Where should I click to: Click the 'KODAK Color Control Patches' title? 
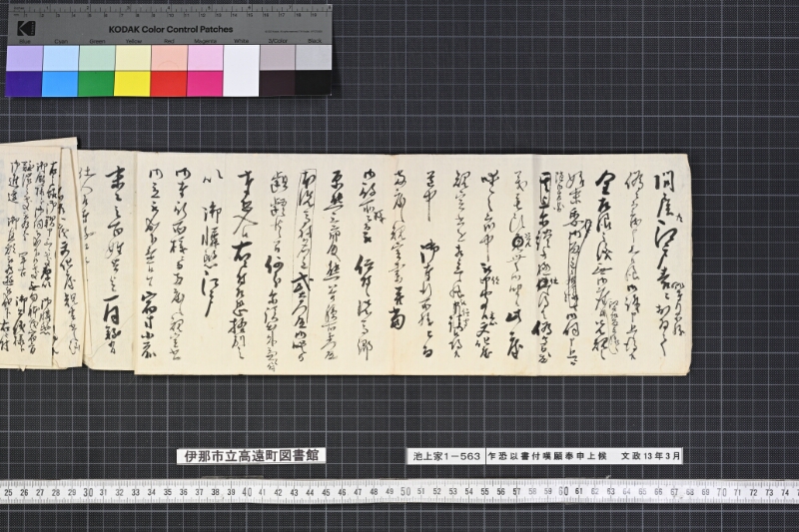click(171, 30)
